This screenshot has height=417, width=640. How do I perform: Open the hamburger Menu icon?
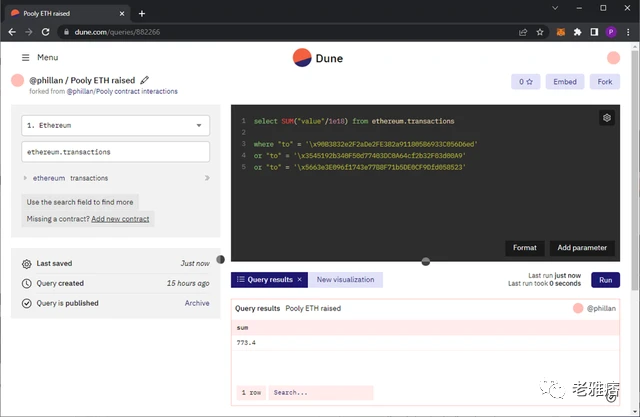tap(25, 58)
